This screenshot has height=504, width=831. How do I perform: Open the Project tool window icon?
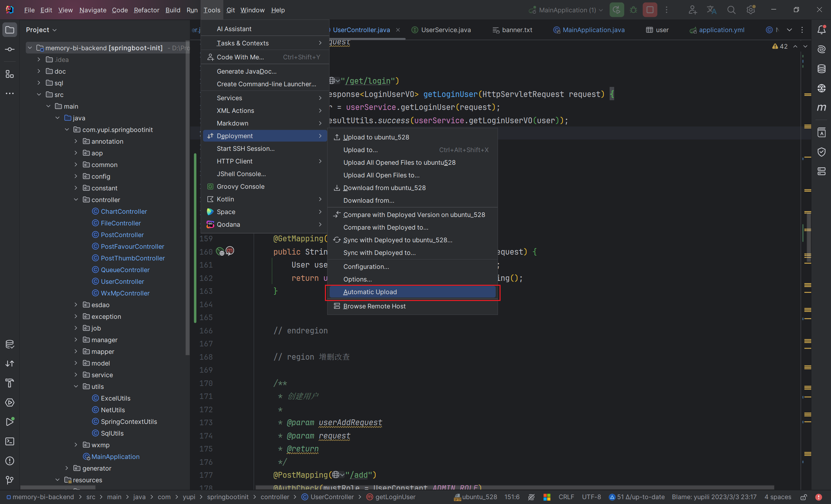pos(10,30)
